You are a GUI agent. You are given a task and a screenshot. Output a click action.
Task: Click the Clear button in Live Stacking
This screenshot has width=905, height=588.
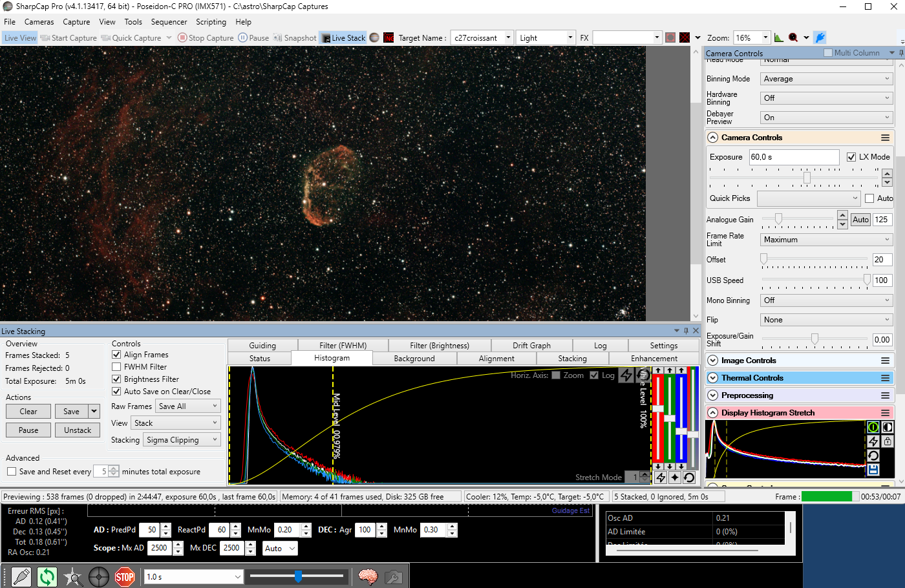28,412
